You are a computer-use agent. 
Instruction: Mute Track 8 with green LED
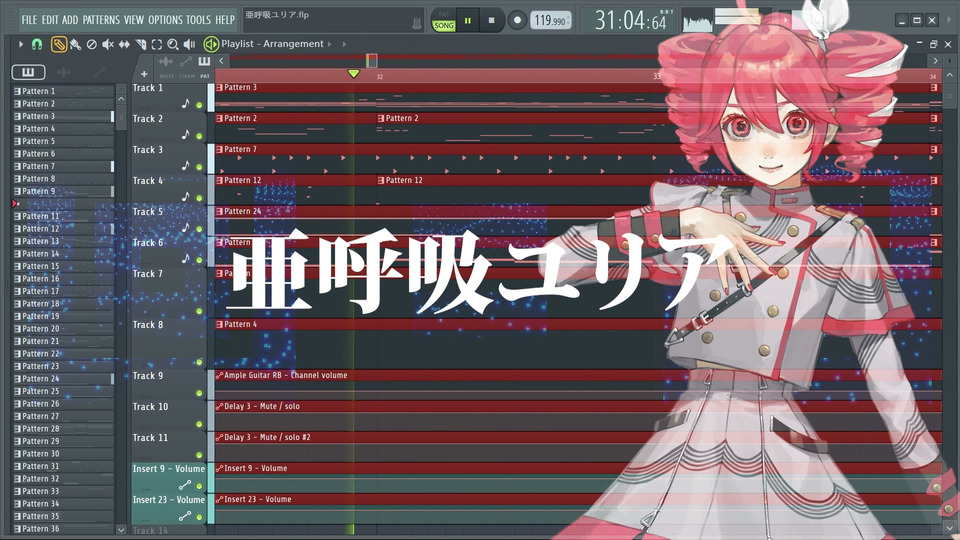[199, 362]
